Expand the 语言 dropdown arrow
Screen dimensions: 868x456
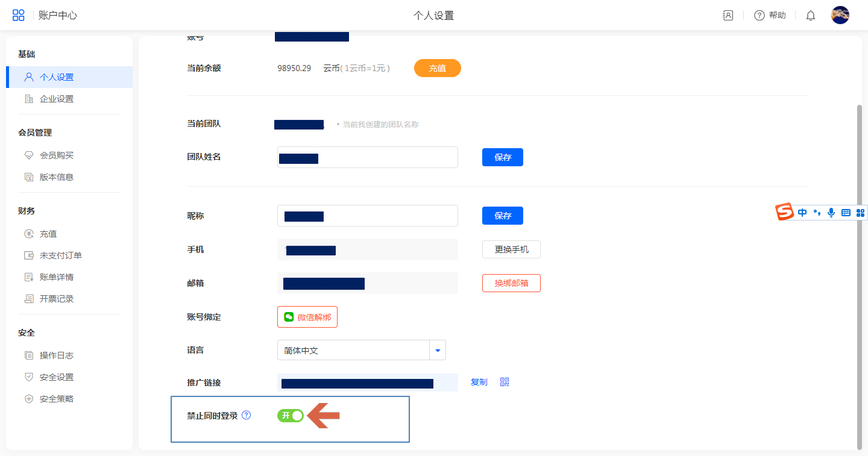point(438,350)
